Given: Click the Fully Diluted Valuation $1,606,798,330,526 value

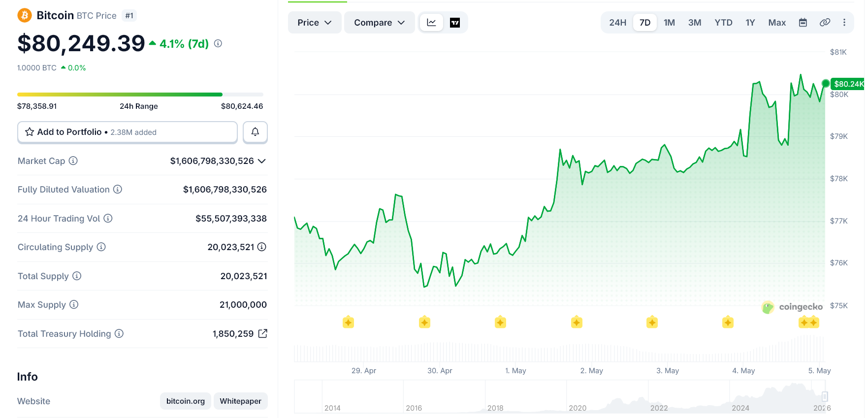Looking at the screenshot, I should tap(225, 190).
